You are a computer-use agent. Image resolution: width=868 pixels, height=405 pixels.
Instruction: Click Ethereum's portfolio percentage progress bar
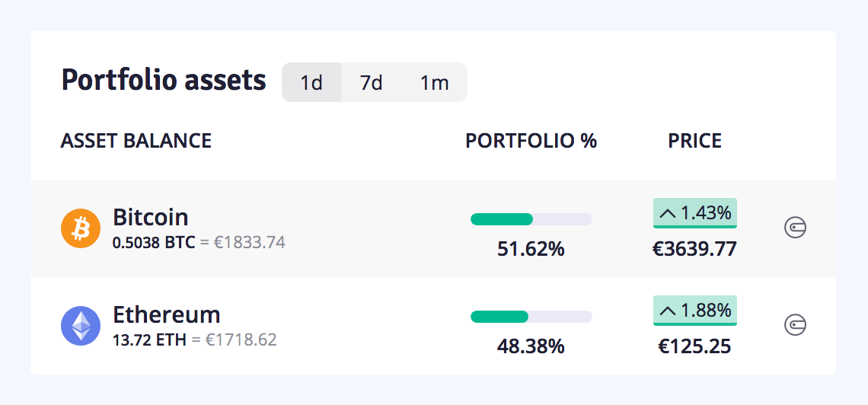(x=531, y=317)
